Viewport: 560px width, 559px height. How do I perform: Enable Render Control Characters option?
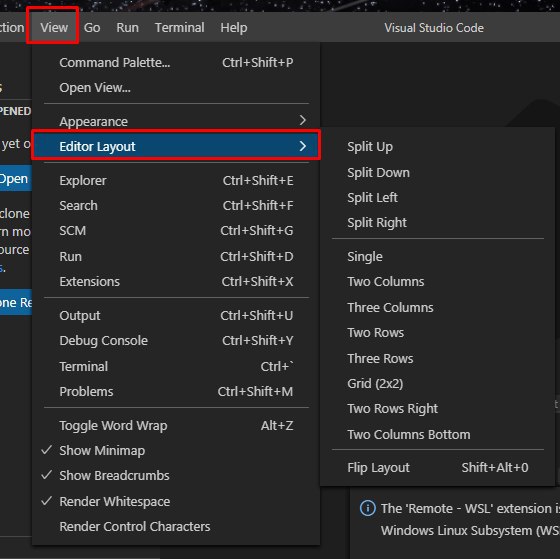click(176, 526)
